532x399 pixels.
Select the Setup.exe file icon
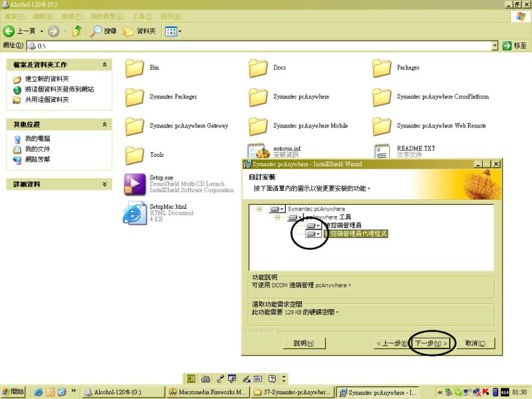click(135, 184)
